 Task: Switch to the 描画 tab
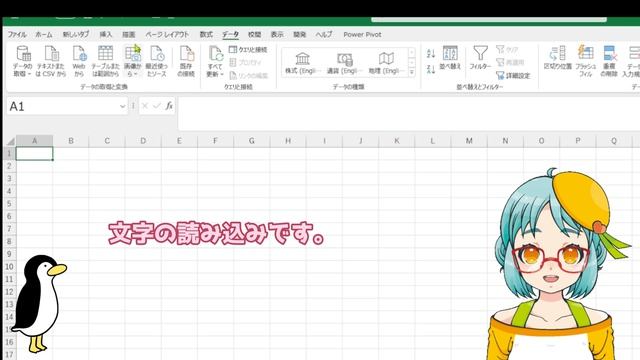pos(129,35)
